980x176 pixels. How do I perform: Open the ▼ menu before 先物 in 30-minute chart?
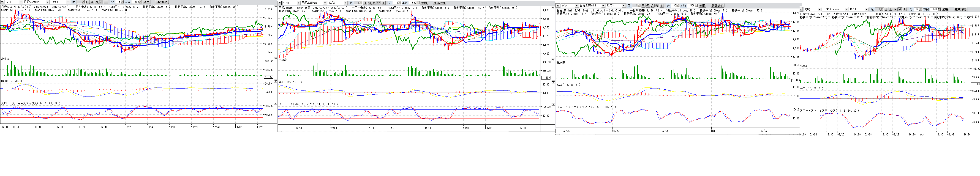coord(558,6)
